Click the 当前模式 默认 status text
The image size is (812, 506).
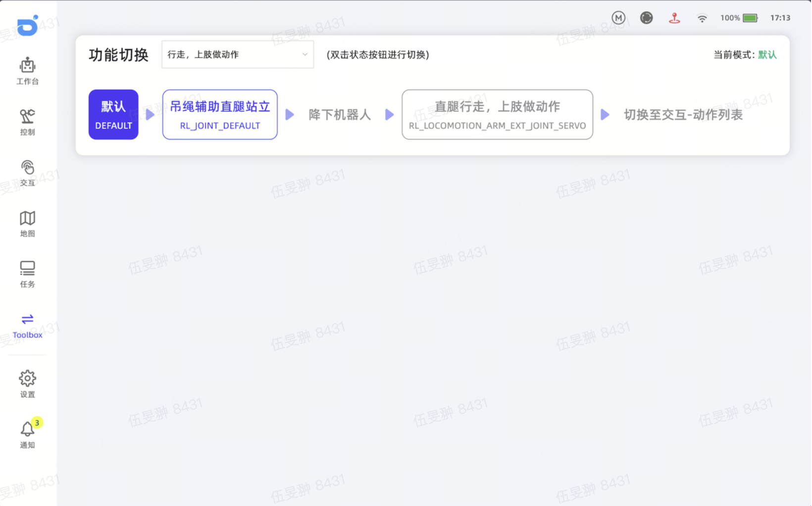745,54
